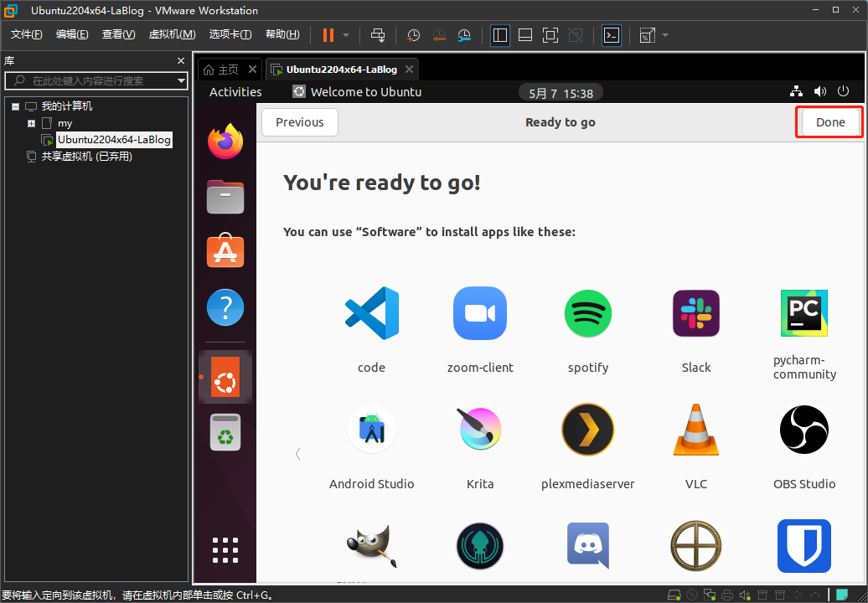The image size is (868, 603).
Task: Toggle the library sidebar view
Action: (500, 35)
